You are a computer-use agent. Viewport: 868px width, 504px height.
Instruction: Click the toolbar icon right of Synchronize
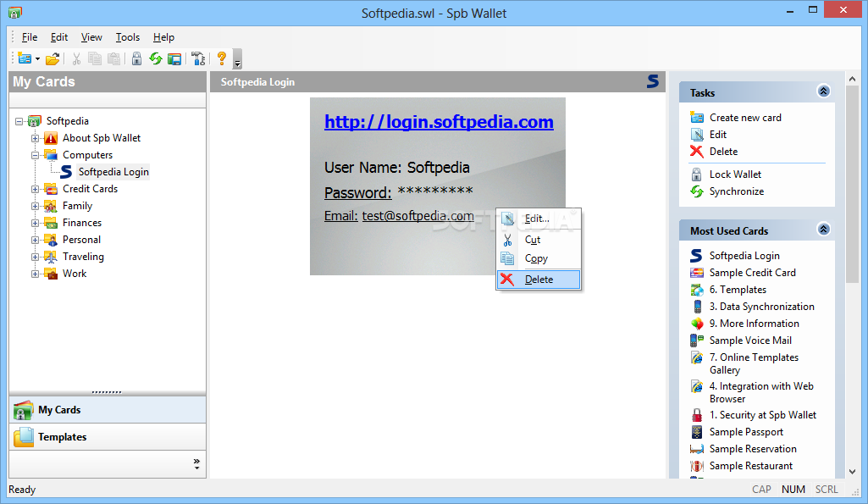pyautogui.click(x=174, y=58)
